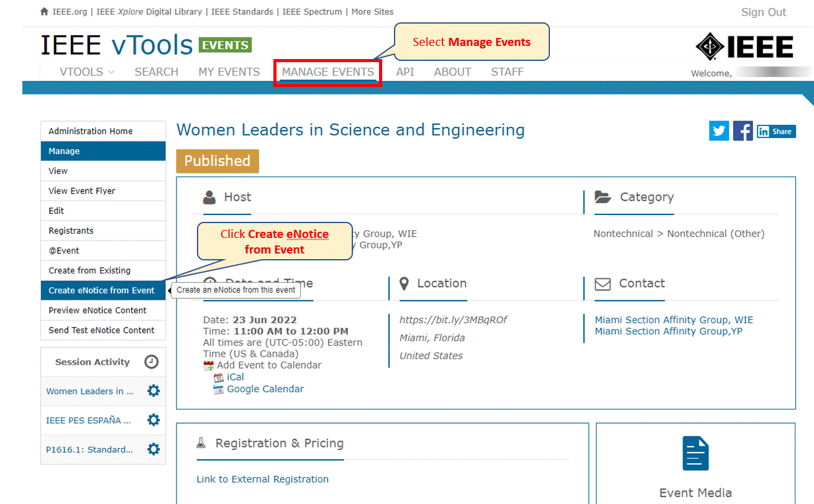Click Miami Section Affinity Group, WIE contact

674,320
